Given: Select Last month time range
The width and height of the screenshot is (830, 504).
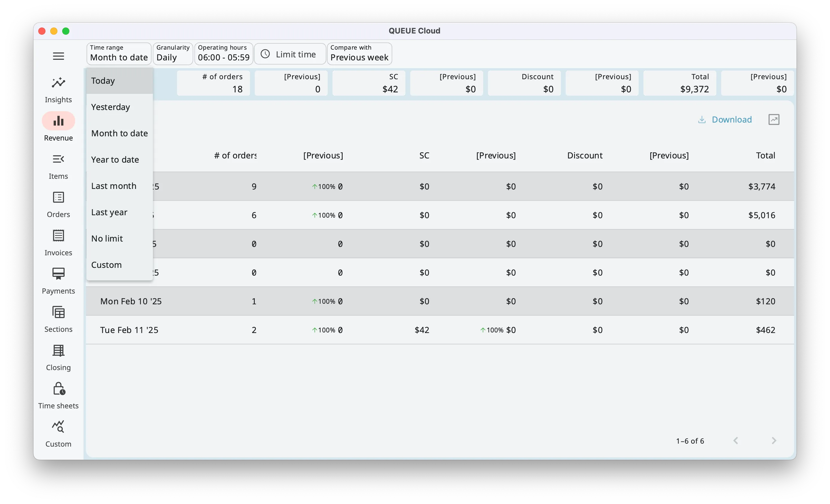Looking at the screenshot, I should pyautogui.click(x=113, y=186).
